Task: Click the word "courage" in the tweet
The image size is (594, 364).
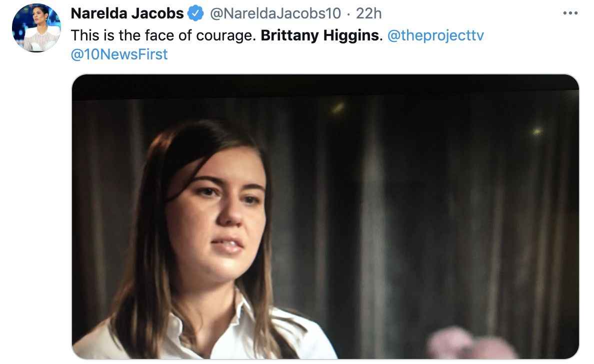Action: tap(224, 36)
